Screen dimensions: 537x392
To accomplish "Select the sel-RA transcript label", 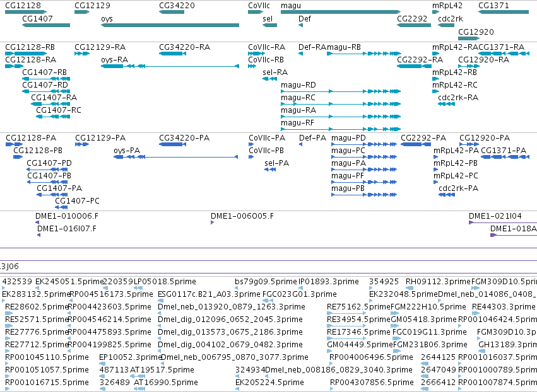I will tap(275, 72).
